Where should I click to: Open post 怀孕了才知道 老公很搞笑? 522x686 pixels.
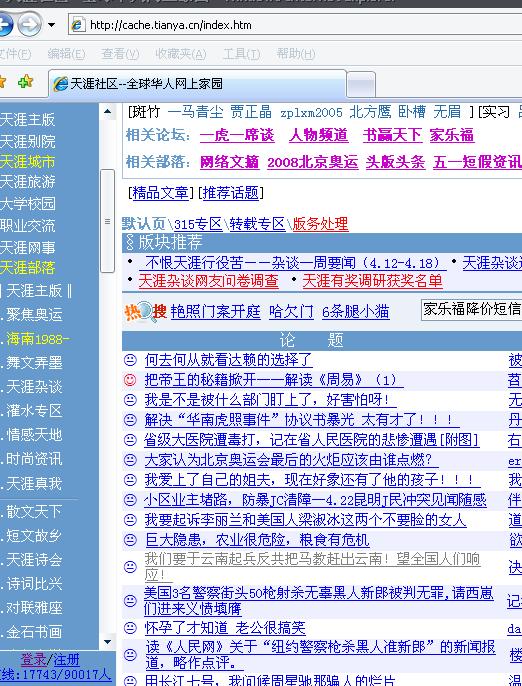pos(225,628)
